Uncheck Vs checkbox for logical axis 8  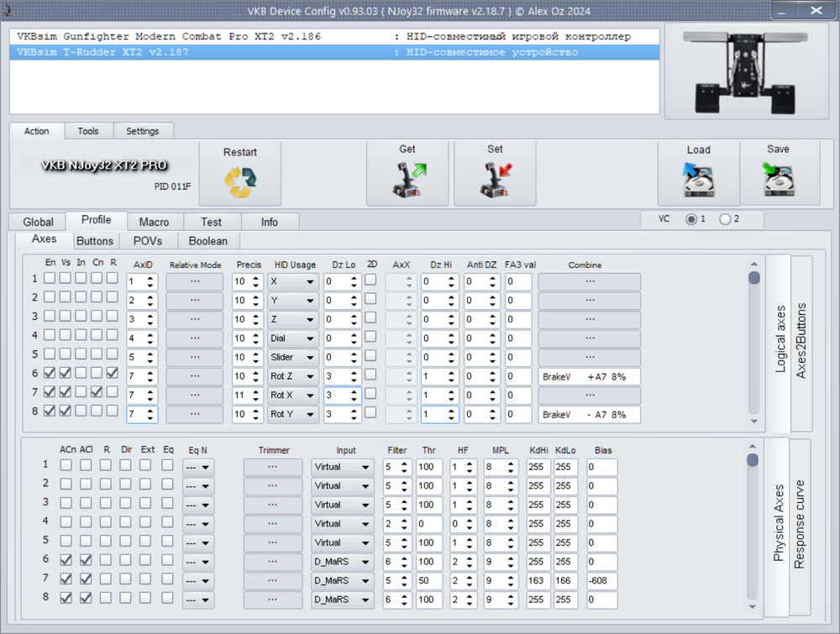(x=65, y=411)
